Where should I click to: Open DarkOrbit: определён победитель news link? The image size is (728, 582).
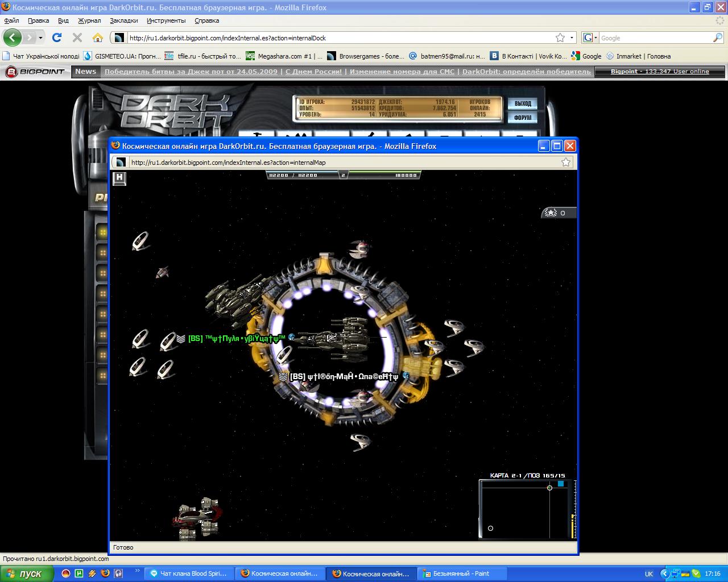click(526, 72)
